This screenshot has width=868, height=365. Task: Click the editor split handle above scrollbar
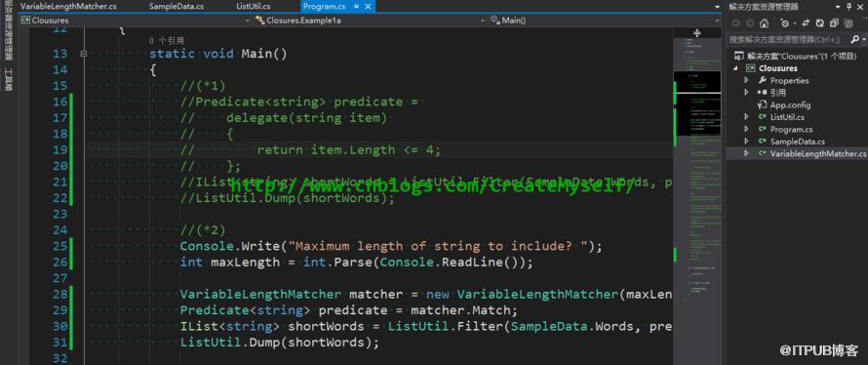click(x=697, y=32)
